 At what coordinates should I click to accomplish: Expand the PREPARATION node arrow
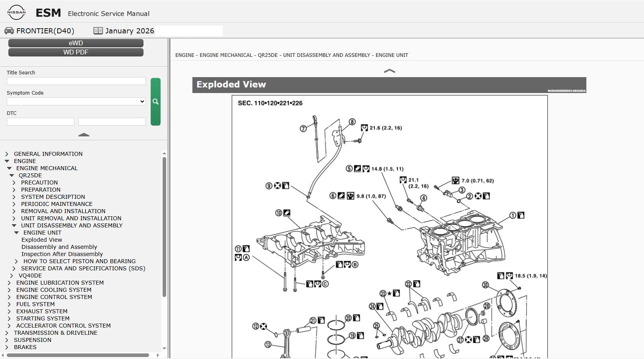click(14, 190)
